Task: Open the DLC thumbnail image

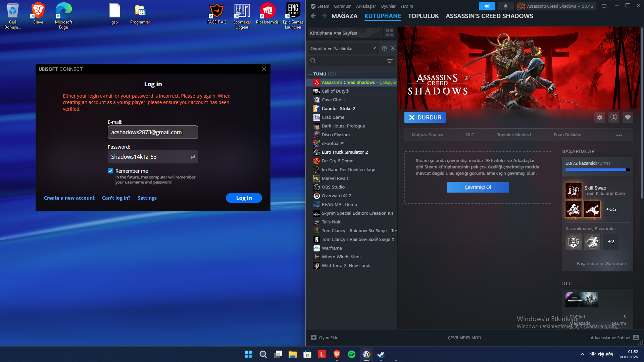Action: click(x=581, y=300)
